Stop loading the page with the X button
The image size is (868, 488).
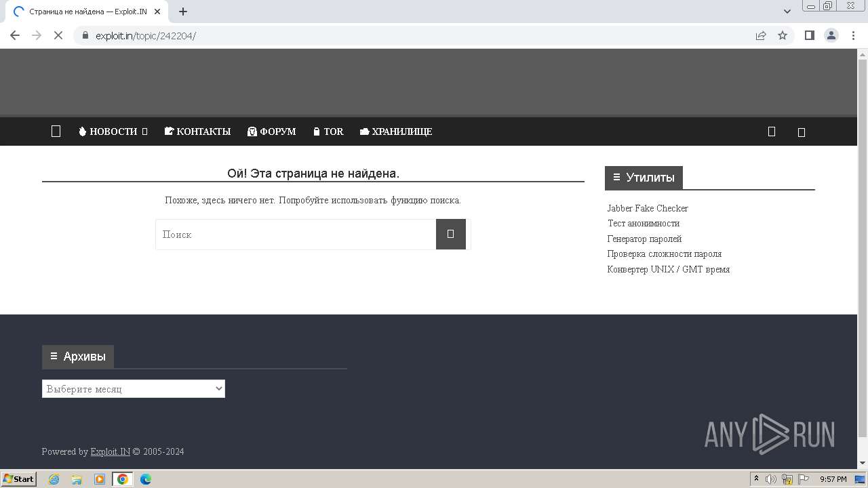click(x=58, y=35)
